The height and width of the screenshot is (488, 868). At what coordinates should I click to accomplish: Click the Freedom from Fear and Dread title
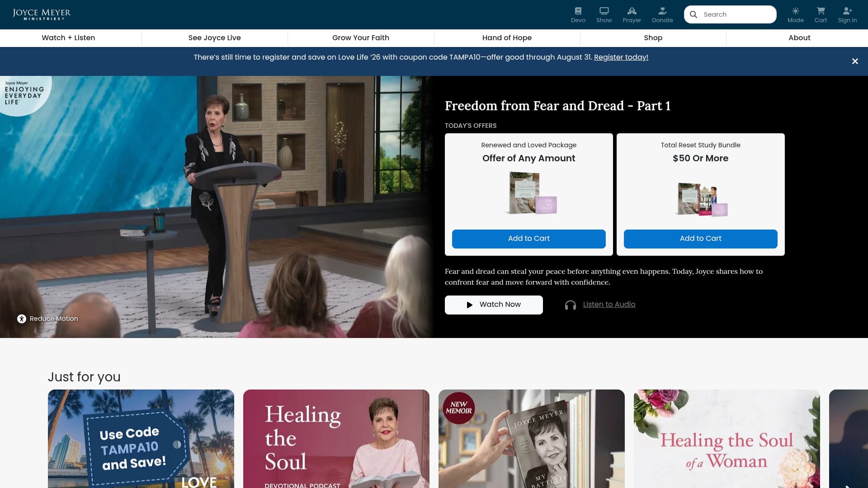coord(557,106)
